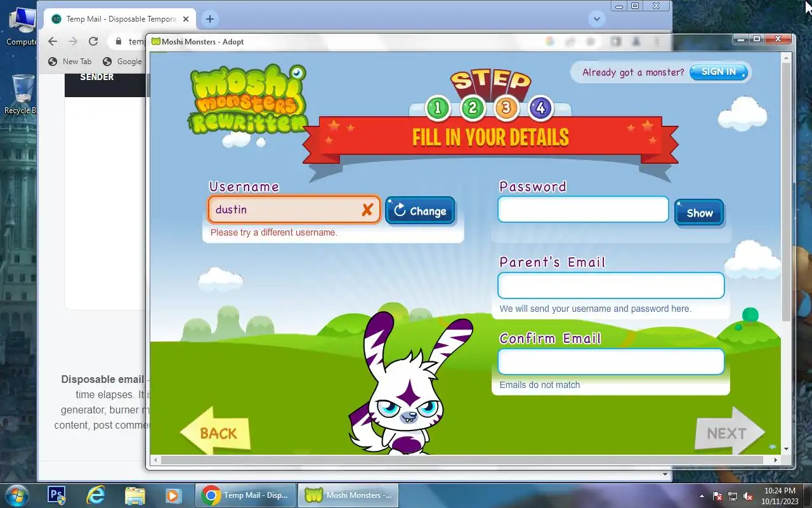Click the Parent's Email input field

coord(611,286)
